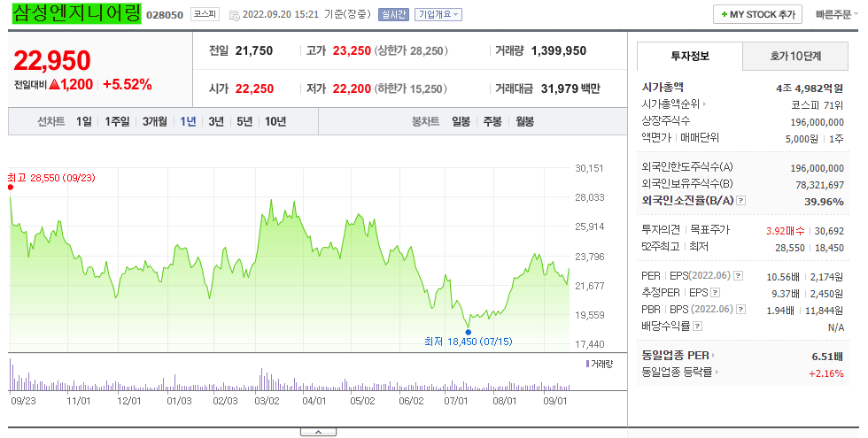Select the 5년 line chart period

pos(244,122)
